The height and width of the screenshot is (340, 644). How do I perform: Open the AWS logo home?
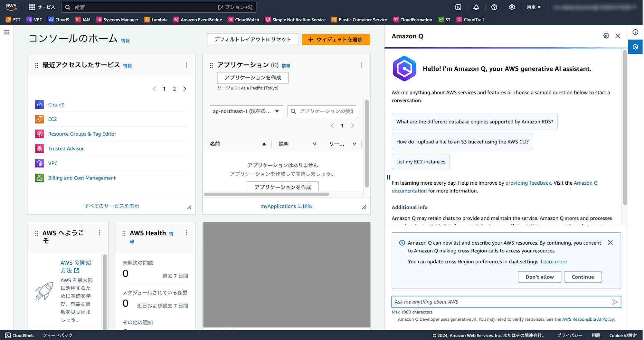tap(11, 7)
